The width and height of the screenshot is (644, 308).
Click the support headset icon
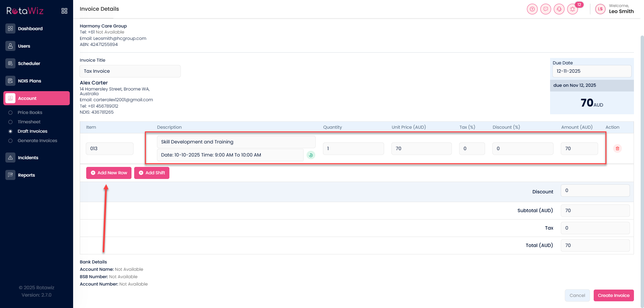pyautogui.click(x=559, y=9)
